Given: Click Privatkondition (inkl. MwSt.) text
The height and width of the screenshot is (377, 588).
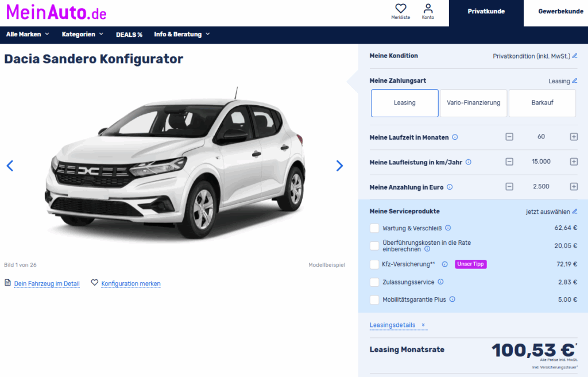Looking at the screenshot, I should tap(531, 56).
